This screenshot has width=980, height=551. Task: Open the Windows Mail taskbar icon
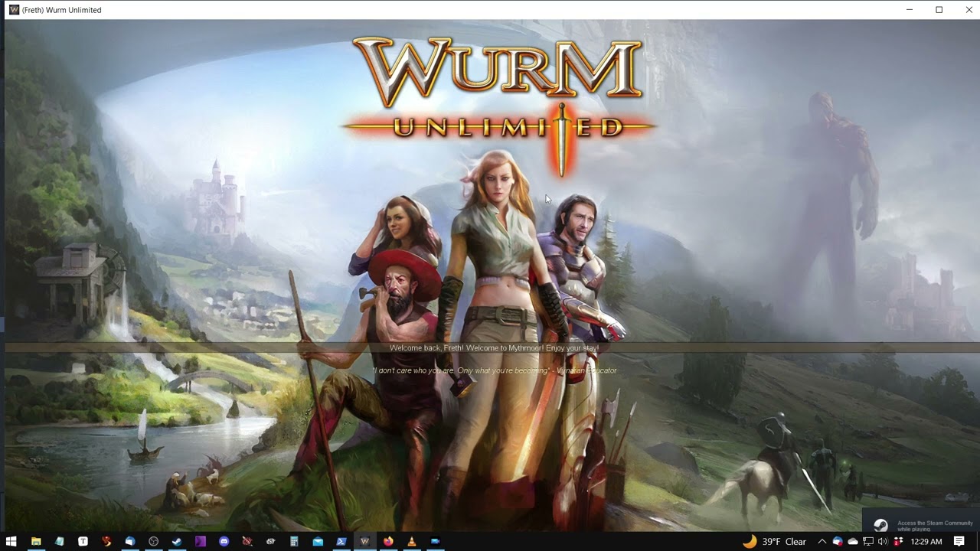[x=318, y=541]
